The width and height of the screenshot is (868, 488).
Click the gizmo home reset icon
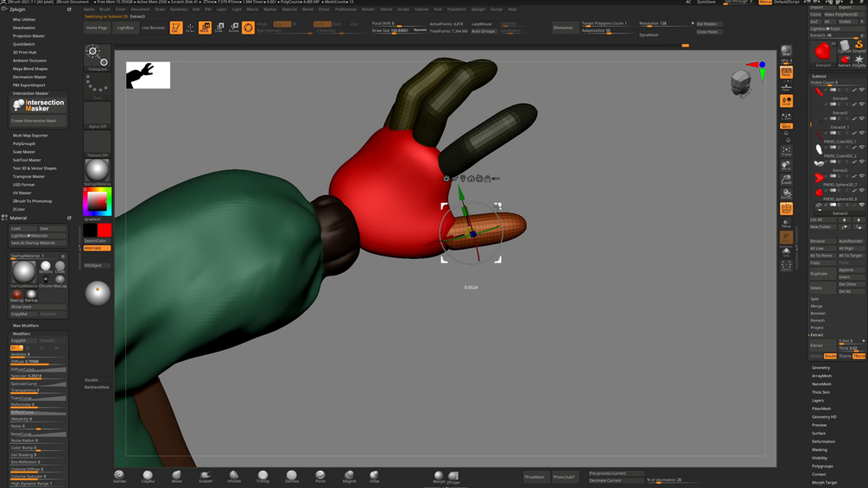click(471, 179)
